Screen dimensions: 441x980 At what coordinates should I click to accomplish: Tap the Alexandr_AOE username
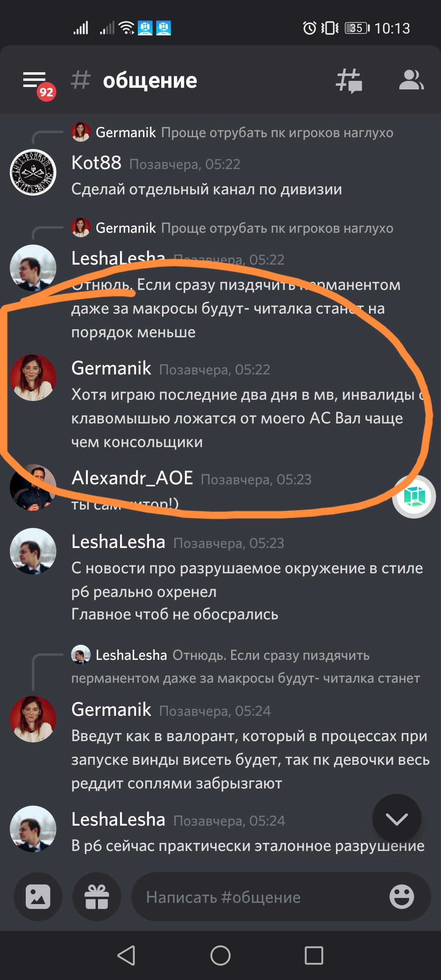(x=132, y=478)
